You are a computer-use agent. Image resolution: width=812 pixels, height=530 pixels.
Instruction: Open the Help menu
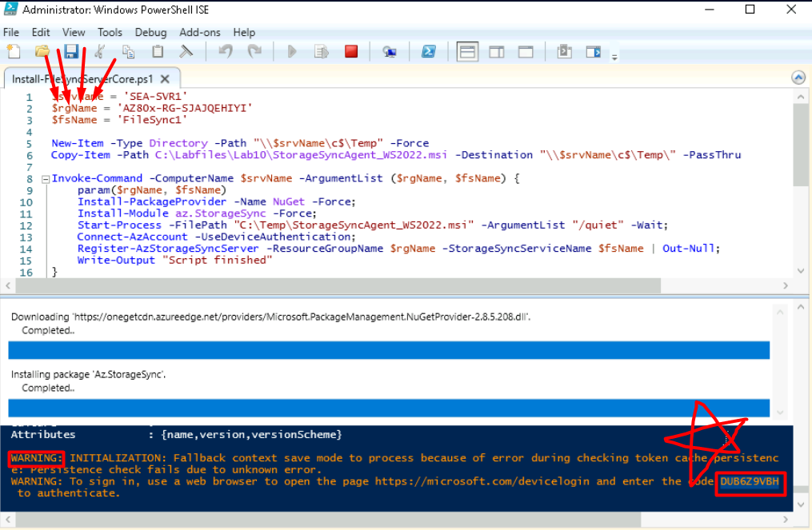coord(244,32)
